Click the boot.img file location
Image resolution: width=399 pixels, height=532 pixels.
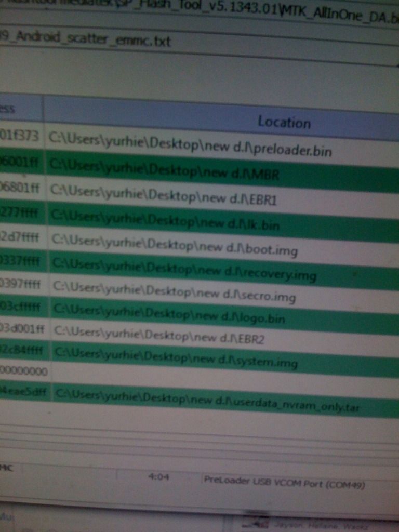(x=175, y=246)
